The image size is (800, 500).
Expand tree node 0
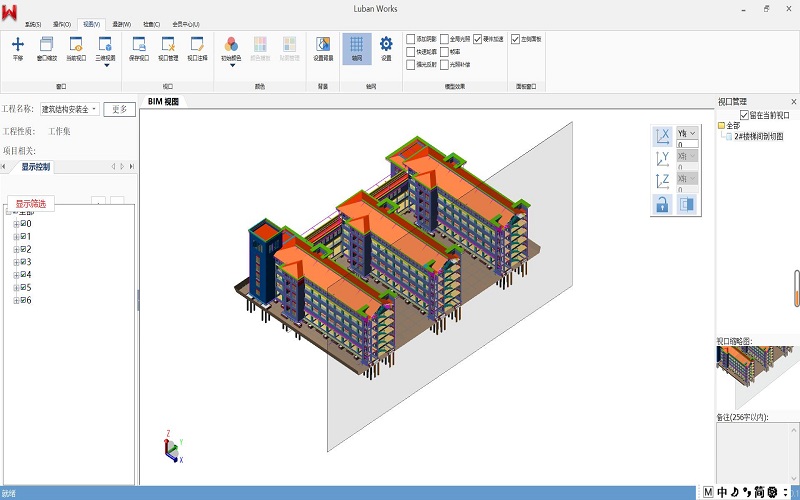pyautogui.click(x=16, y=224)
